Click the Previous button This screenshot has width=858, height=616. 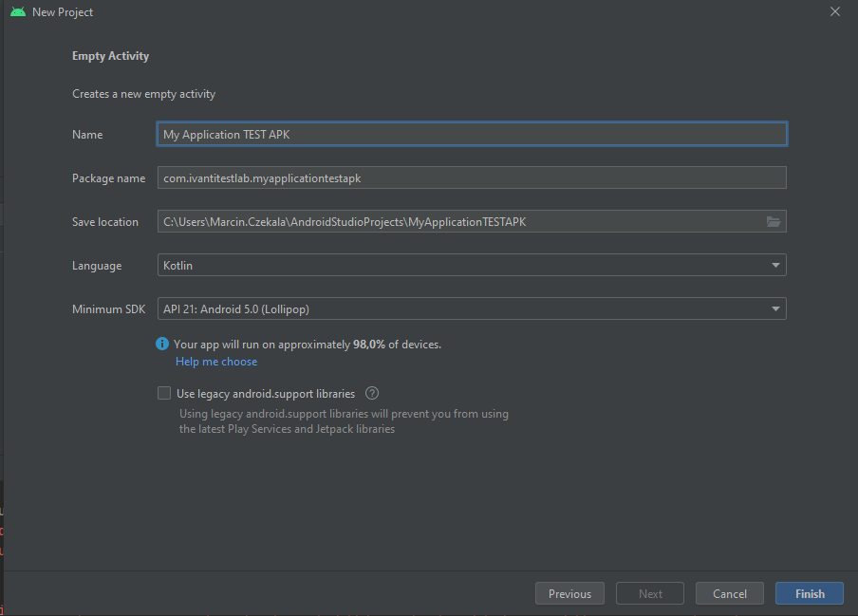click(x=569, y=592)
